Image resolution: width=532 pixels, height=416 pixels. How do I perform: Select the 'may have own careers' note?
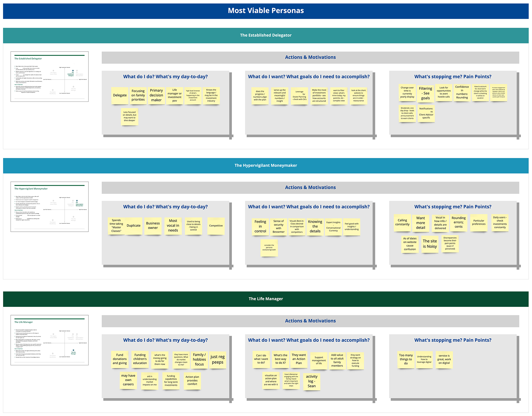(x=128, y=381)
